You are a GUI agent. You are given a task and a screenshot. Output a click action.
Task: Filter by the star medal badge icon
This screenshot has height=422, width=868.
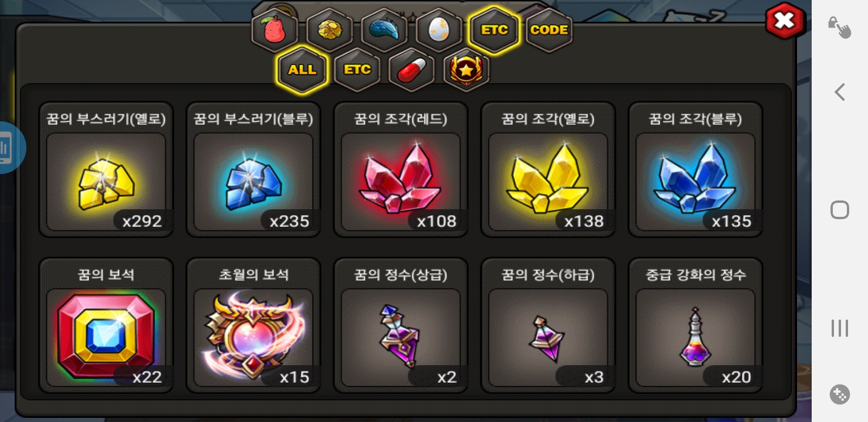pyautogui.click(x=466, y=70)
